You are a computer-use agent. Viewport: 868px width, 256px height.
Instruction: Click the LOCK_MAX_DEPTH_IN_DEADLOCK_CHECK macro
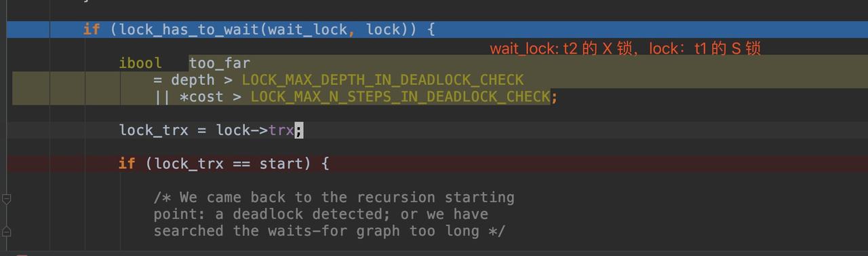pyautogui.click(x=382, y=79)
